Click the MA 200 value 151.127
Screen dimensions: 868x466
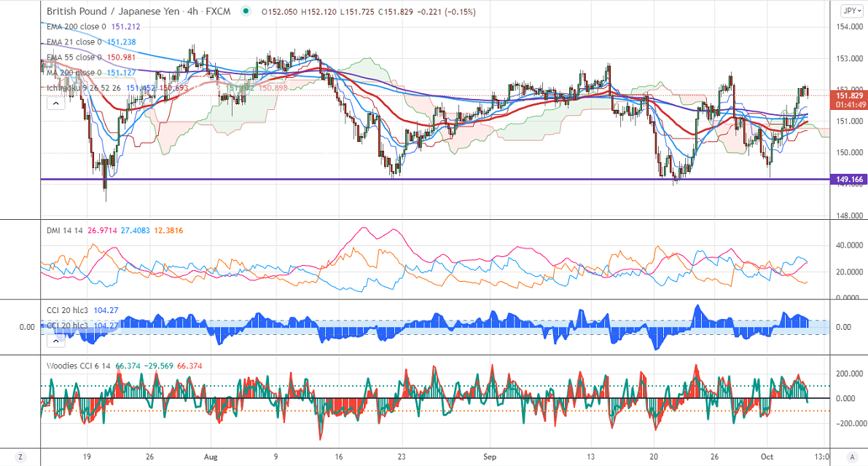pyautogui.click(x=121, y=73)
